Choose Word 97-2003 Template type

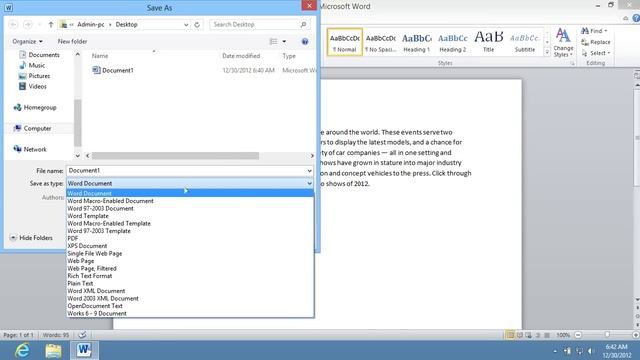click(190, 231)
